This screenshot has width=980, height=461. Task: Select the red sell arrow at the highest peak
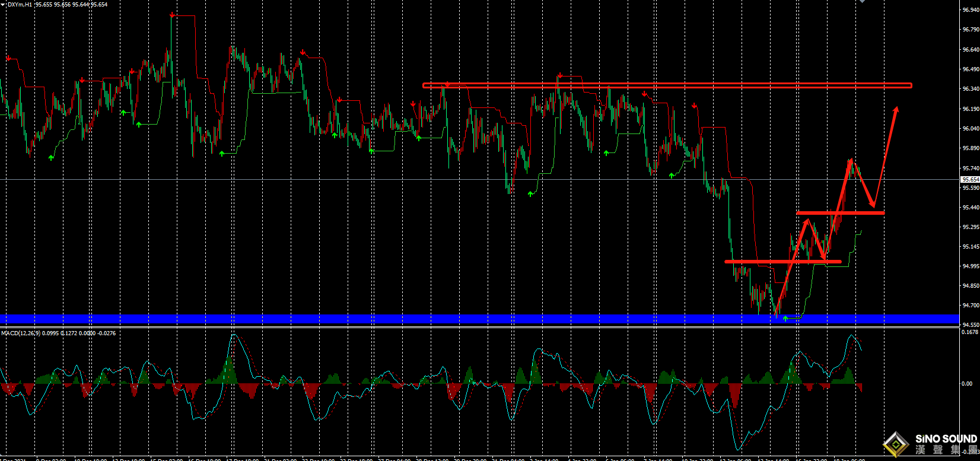[172, 15]
